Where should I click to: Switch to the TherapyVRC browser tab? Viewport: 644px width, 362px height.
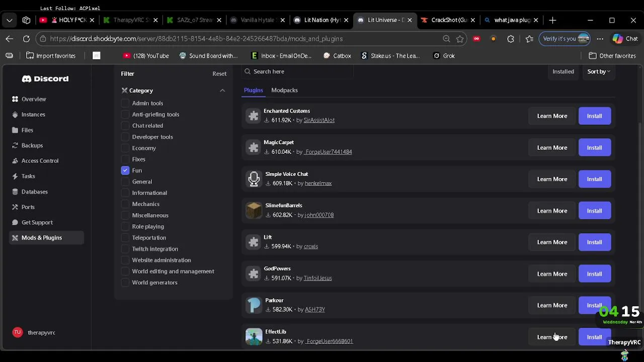(x=130, y=20)
